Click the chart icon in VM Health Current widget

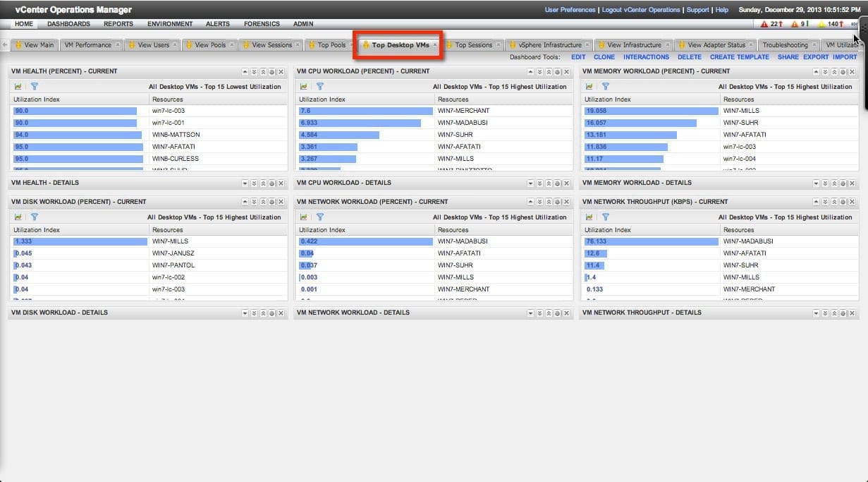tap(18, 87)
